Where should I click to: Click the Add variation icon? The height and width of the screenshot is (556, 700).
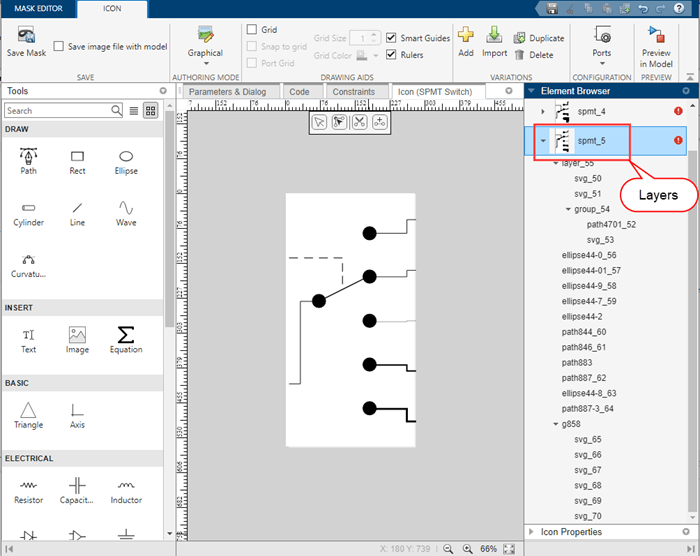click(466, 34)
